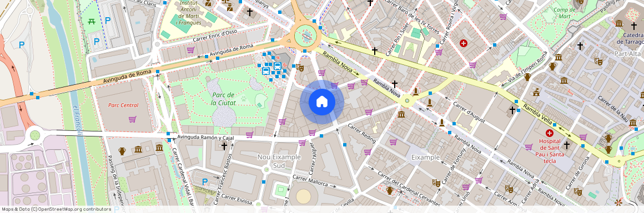
Task: Select the Institut Antoni de Martí i Franquès label
Action: pyautogui.click(x=189, y=12)
